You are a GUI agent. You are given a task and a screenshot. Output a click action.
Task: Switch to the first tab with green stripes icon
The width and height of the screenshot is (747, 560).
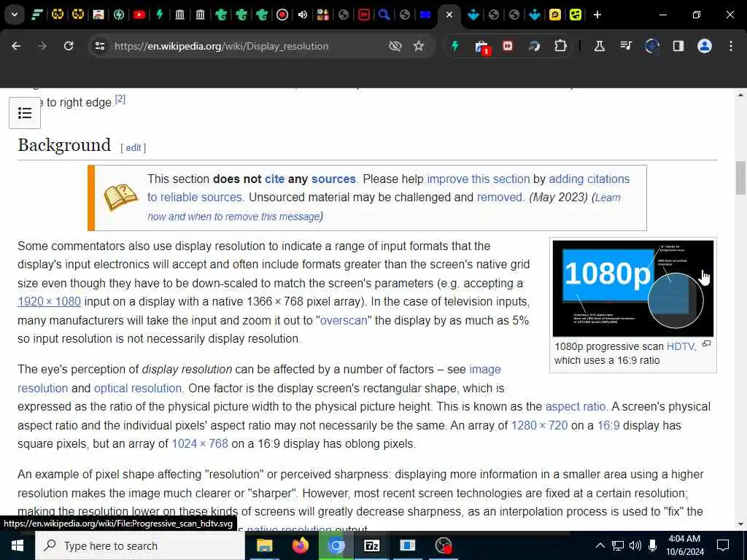point(37,15)
